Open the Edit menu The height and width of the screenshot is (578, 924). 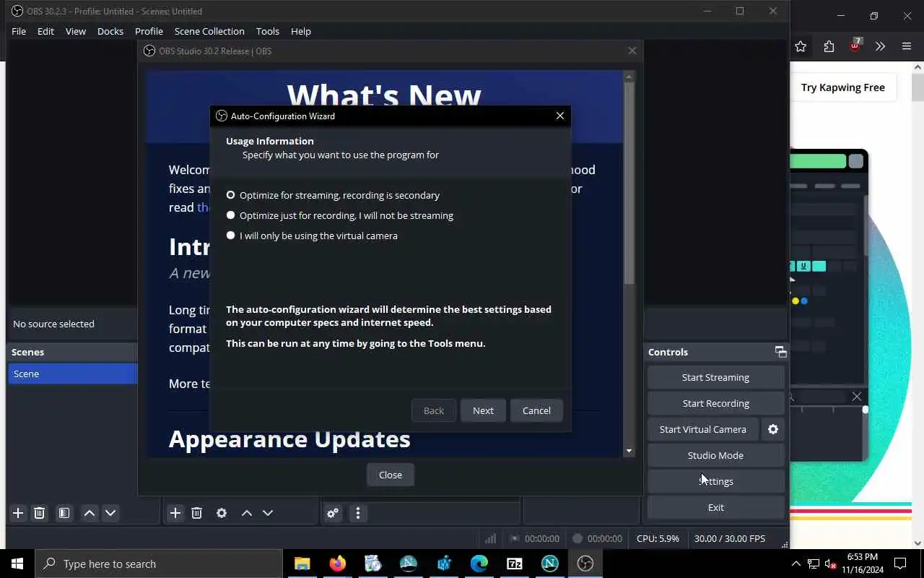(45, 31)
